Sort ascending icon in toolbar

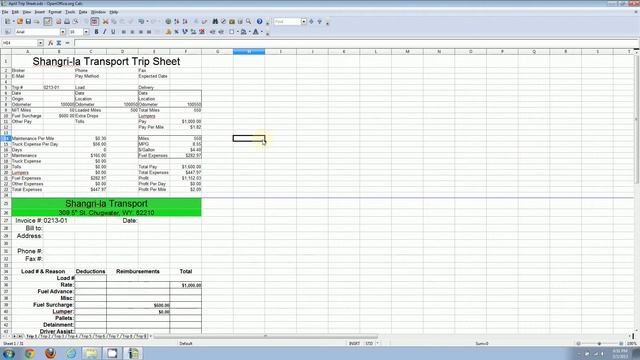coord(177,21)
